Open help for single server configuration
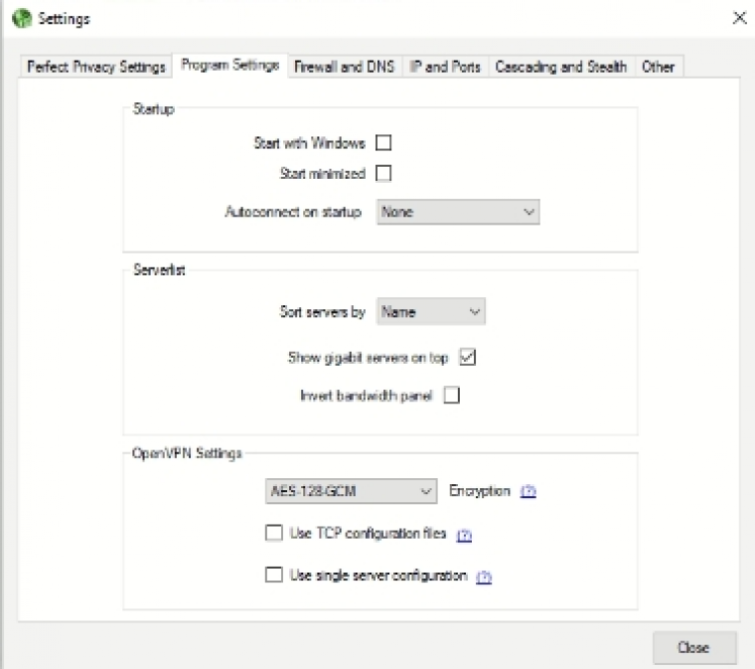This screenshot has height=669, width=755. tap(484, 577)
